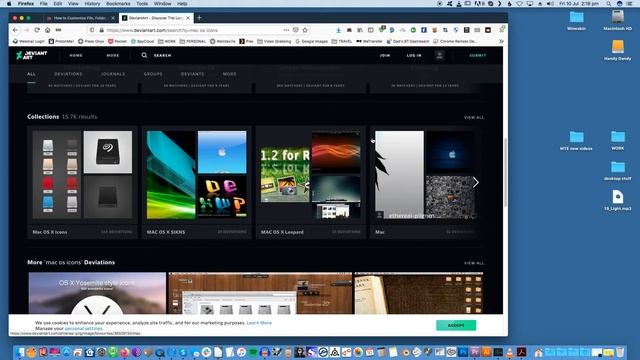Open the MAC OS X Leopard collection
Image resolution: width=640 pixels, height=360 pixels.
(311, 182)
